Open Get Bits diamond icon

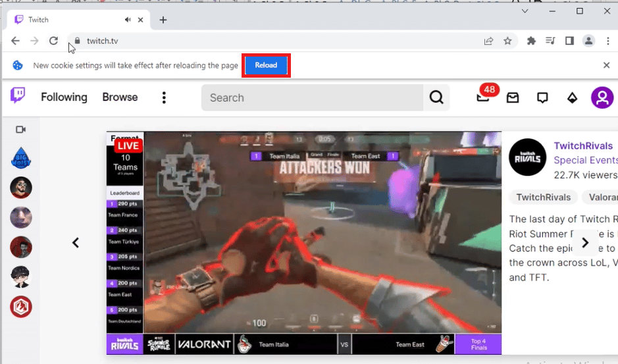tap(572, 97)
